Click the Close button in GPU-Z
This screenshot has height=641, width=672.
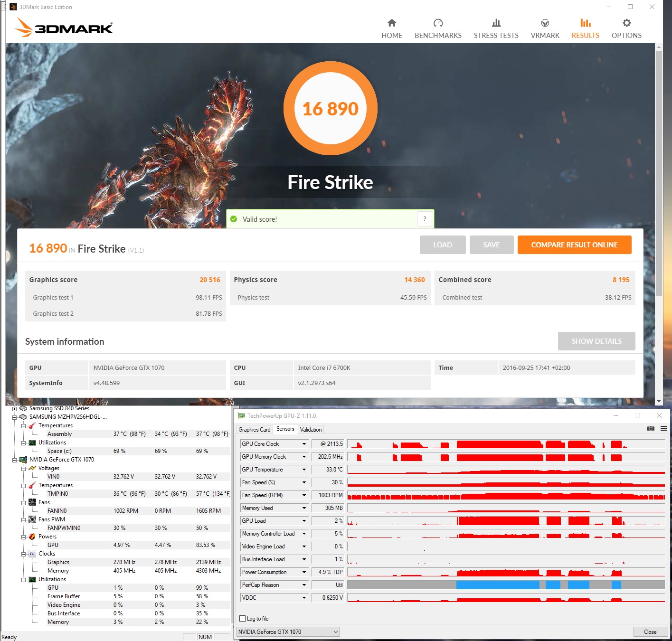click(x=650, y=632)
